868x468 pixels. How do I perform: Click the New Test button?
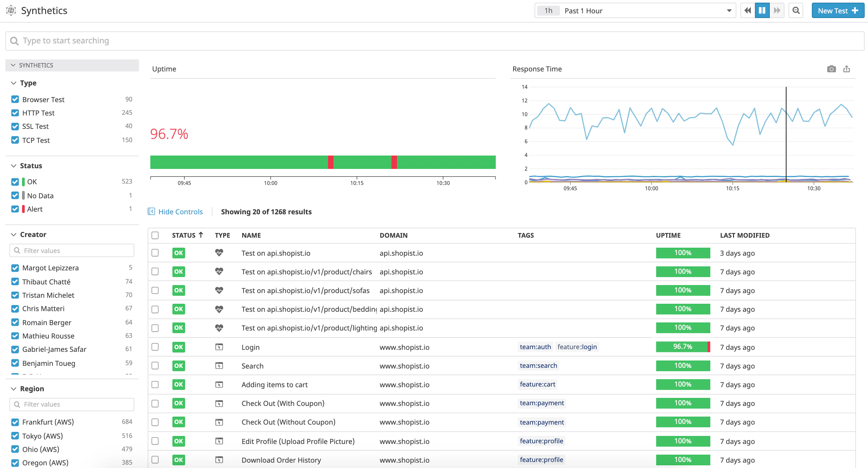tap(837, 11)
